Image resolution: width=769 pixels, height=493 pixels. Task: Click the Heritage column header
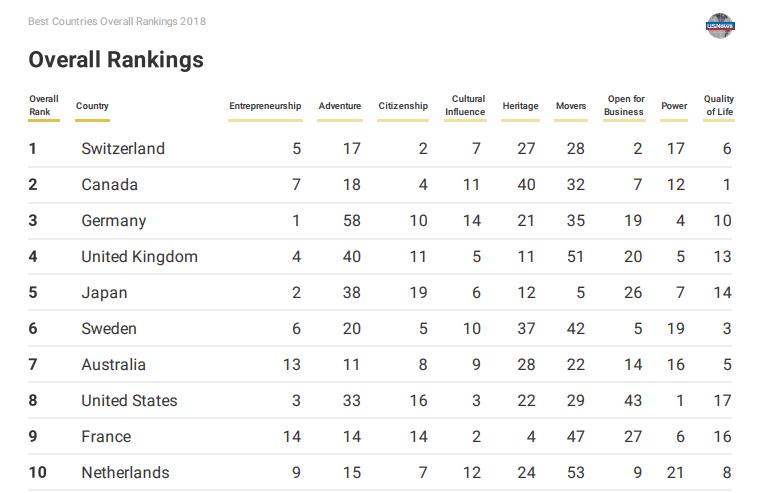[x=520, y=106]
